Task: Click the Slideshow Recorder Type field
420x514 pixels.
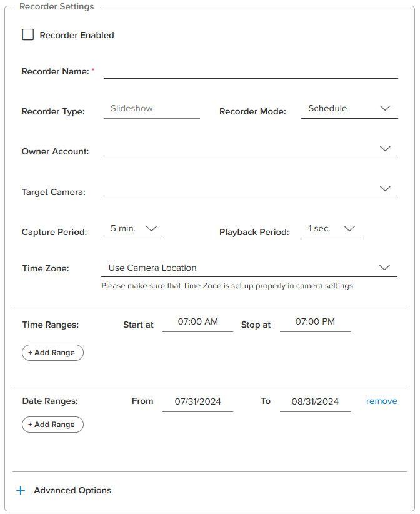Action: pyautogui.click(x=151, y=108)
